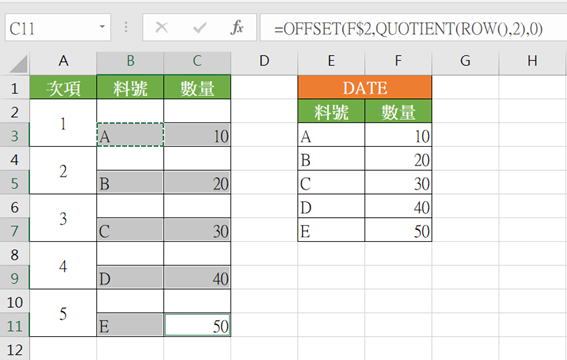The image size is (567, 360).
Task: Click the Cancel X icon in formula bar
Action: tap(161, 27)
